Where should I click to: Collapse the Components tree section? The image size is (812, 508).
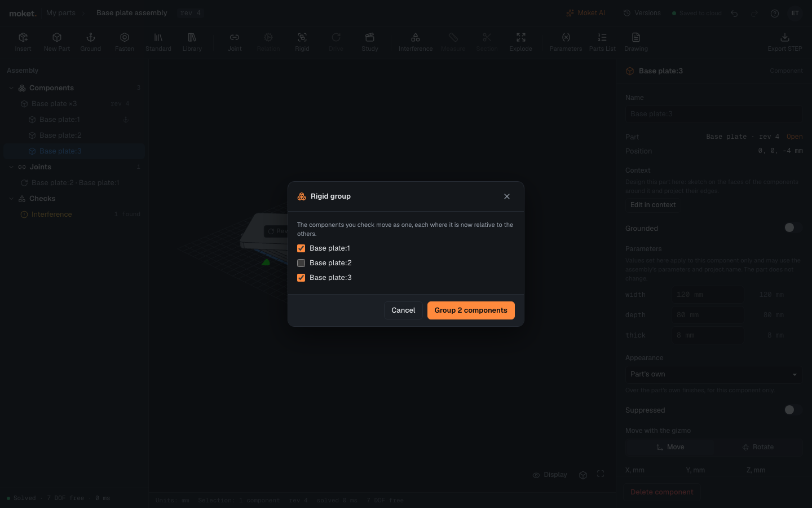pyautogui.click(x=11, y=88)
